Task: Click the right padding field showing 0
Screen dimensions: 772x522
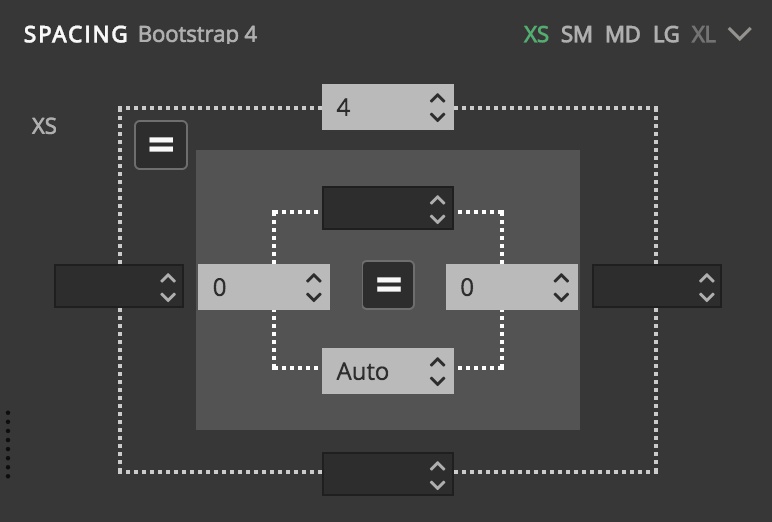Action: point(512,287)
